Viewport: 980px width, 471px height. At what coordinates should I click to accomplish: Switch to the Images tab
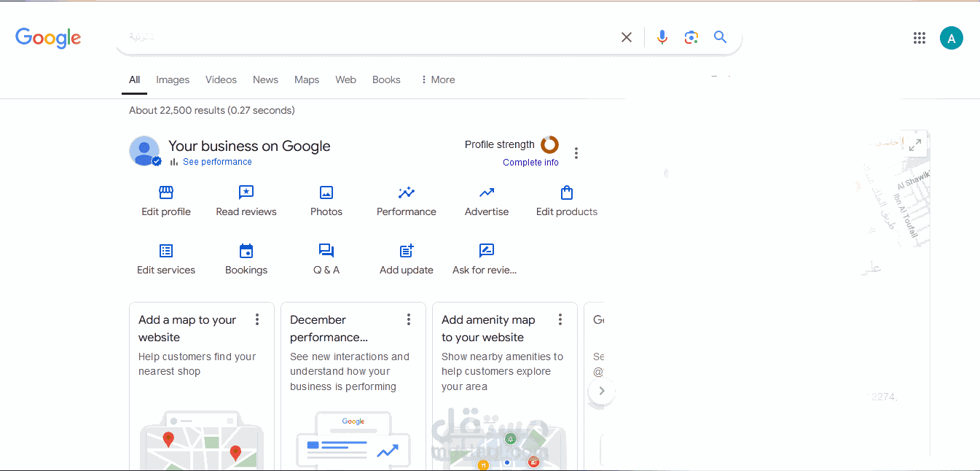(x=173, y=80)
